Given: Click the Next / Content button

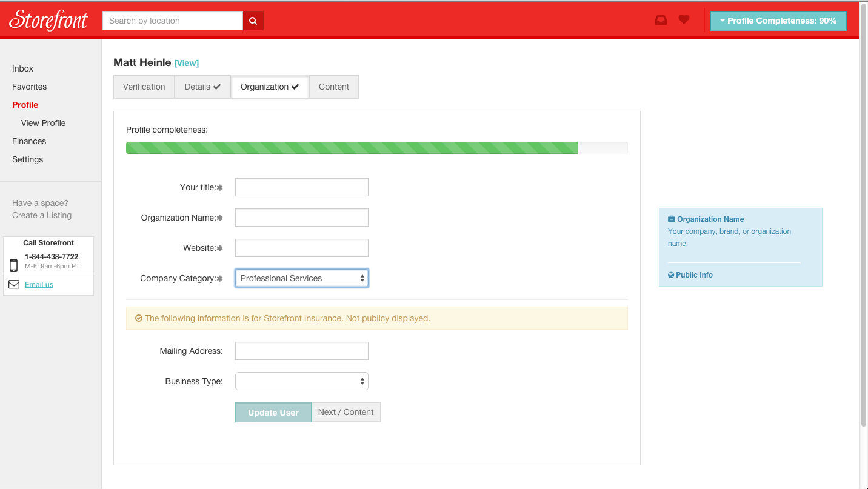Looking at the screenshot, I should [346, 412].
